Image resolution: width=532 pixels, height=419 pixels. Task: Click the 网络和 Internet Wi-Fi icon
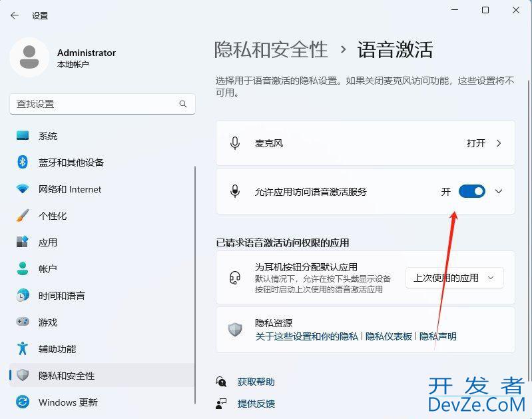23,189
